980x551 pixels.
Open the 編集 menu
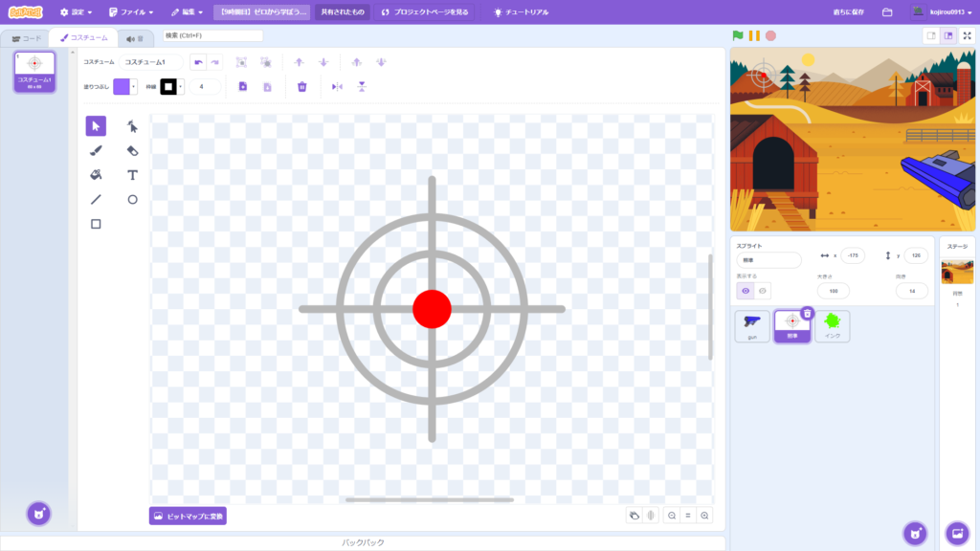click(x=187, y=13)
